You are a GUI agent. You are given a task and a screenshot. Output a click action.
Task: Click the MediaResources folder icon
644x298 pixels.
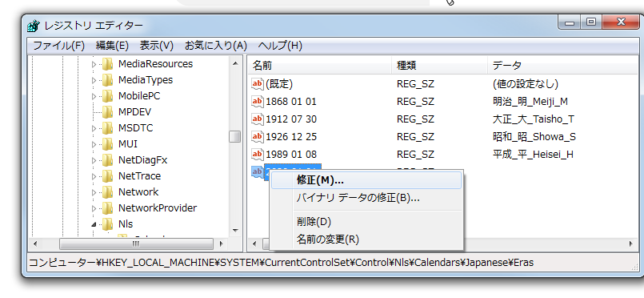(108, 64)
